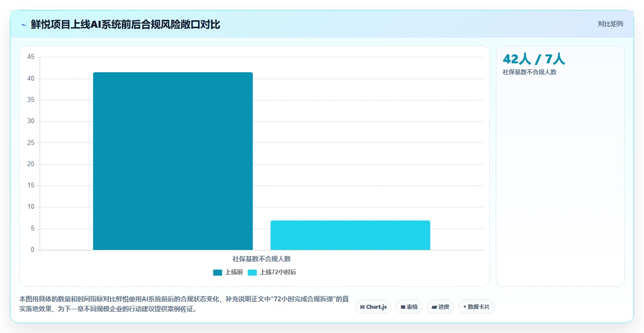Click the y-axis tick value 35
This screenshot has width=644, height=333.
(x=31, y=100)
